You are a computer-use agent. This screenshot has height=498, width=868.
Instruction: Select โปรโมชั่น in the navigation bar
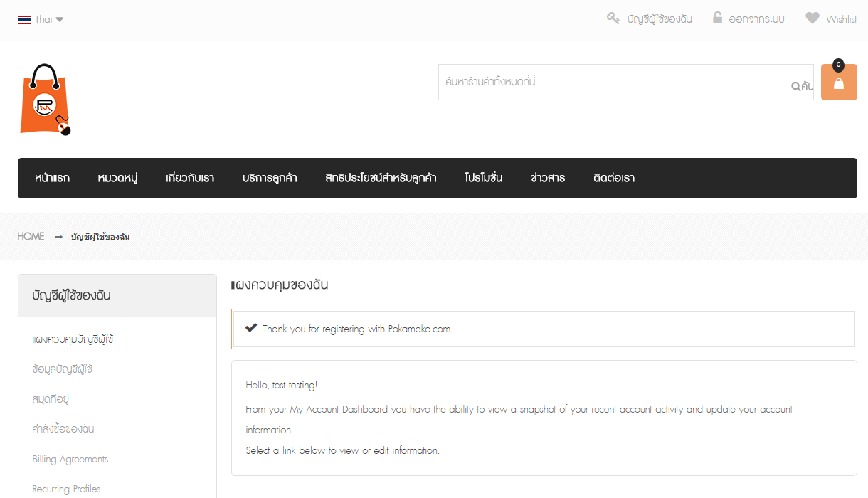coord(484,178)
